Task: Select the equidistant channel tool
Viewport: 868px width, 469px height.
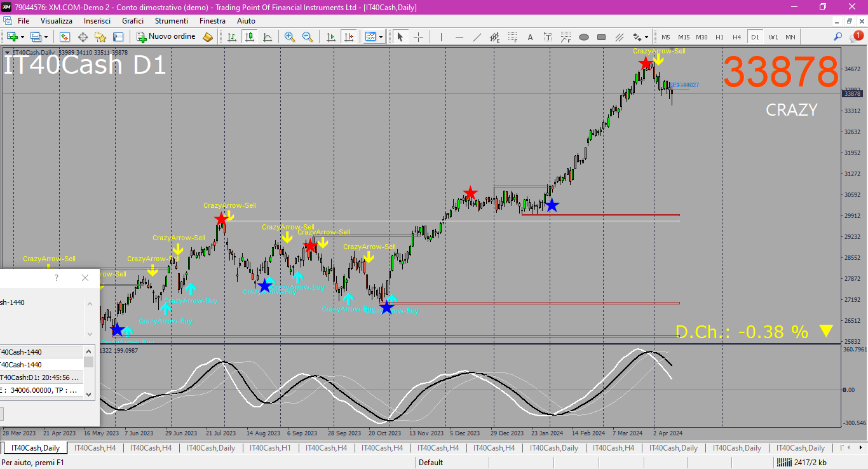Action: [x=494, y=37]
